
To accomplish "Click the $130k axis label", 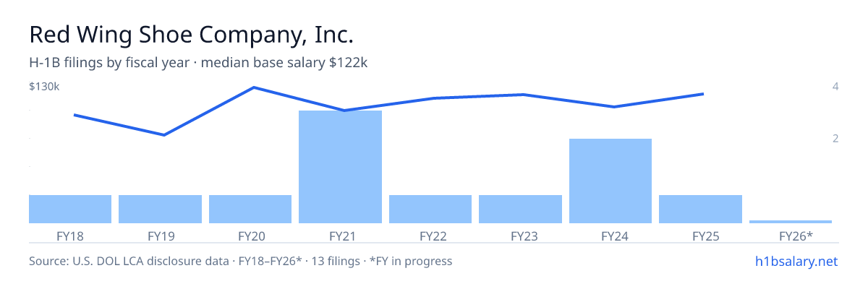I will point(44,87).
